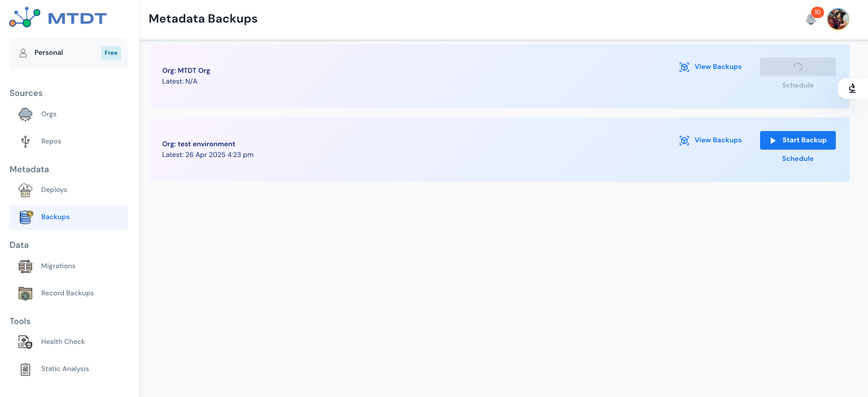Click the Migrations icon
This screenshot has width=868, height=397.
25,266
